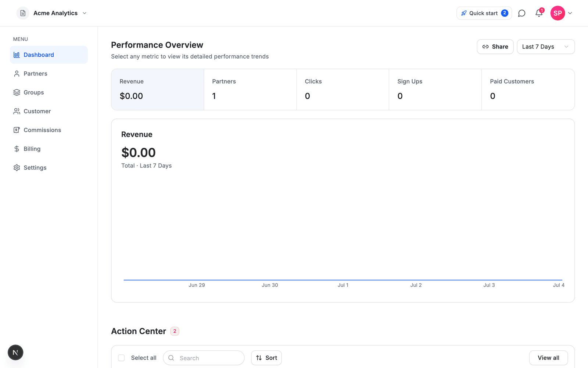The image size is (588, 368).
Task: Open Billing in the sidebar menu
Action: click(49, 149)
